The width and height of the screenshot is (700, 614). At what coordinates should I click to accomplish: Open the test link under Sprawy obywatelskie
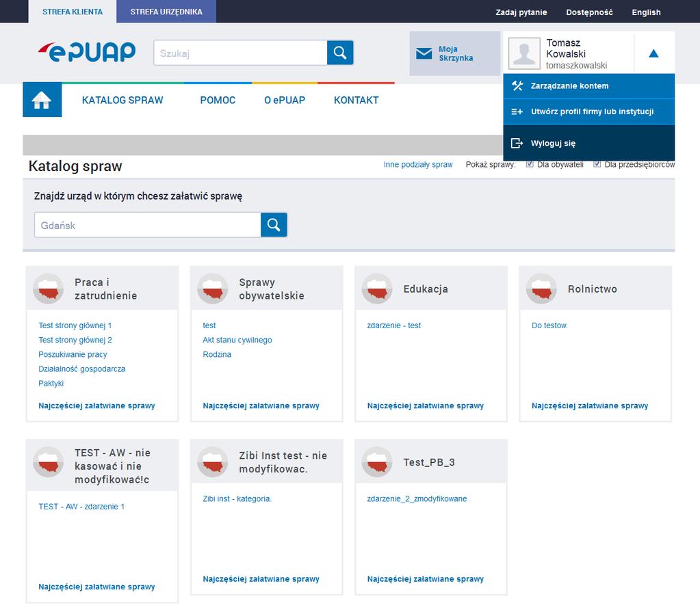(209, 325)
